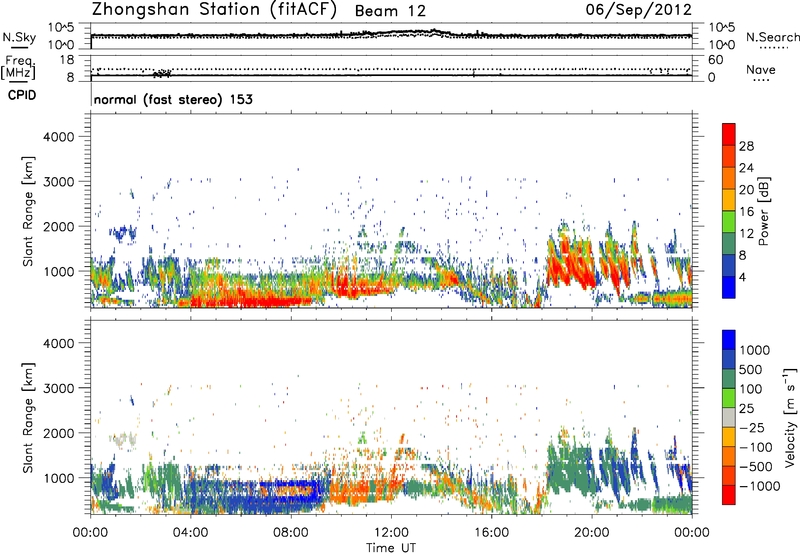The image size is (800, 554).
Task: Click the '-1000' velocity colorbar value
Action: [760, 486]
